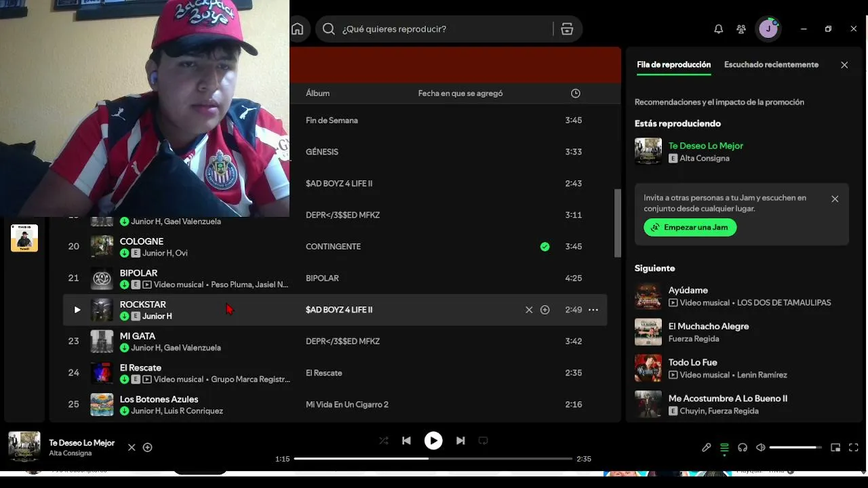Open Lenin Ramírez artist link
Viewport: 868px width, 488px height.
pos(762,375)
